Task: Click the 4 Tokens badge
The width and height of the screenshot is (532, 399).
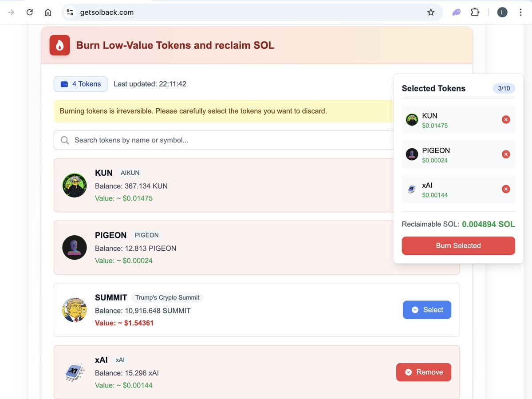Action: pyautogui.click(x=80, y=84)
